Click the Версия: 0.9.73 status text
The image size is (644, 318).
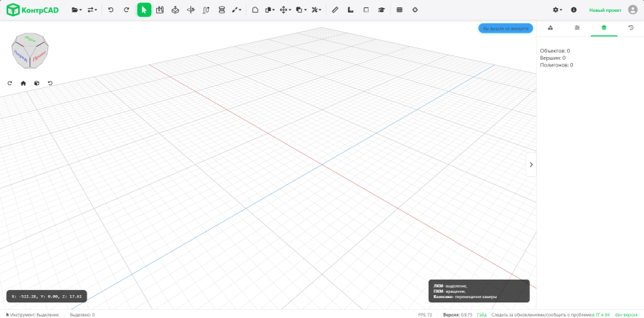(x=457, y=315)
